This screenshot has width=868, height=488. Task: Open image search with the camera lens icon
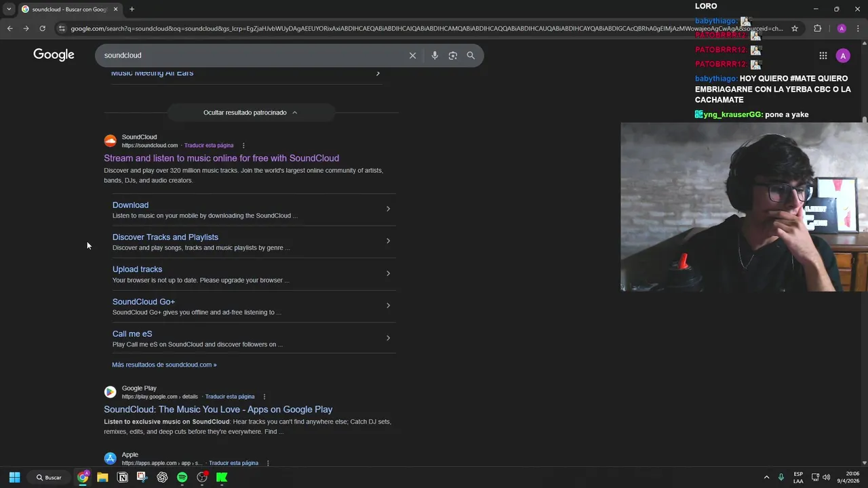click(453, 56)
